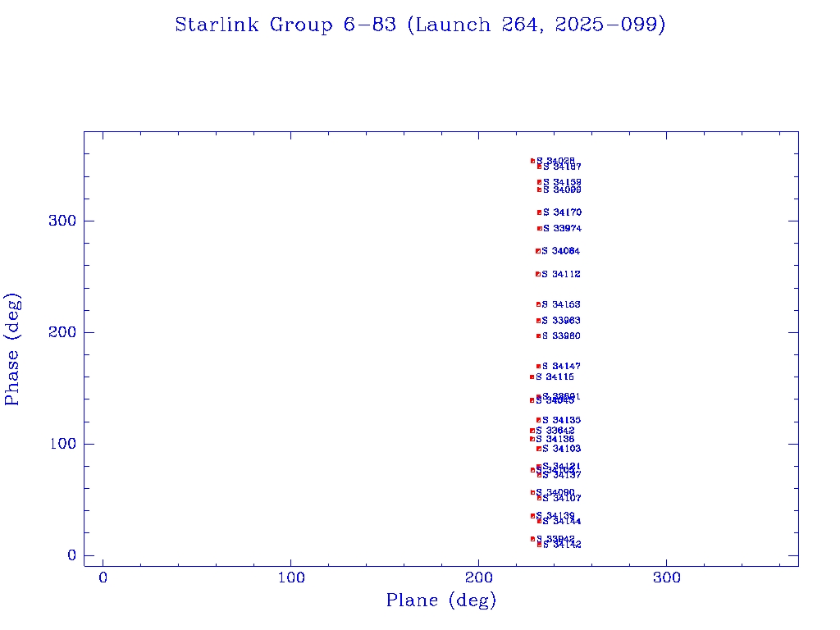Select the S 34112 data point marker

click(537, 274)
